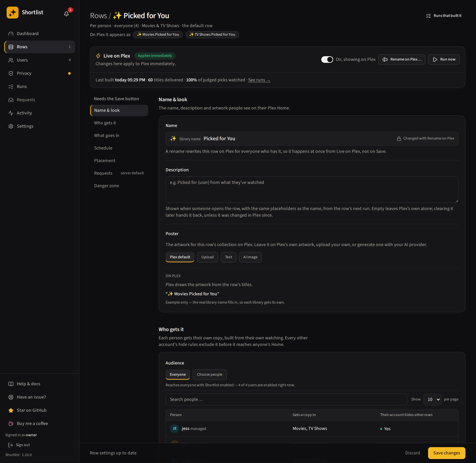Click the TV Shows Picked for You chip
Viewport: 476px width, 463px height.
pyautogui.click(x=212, y=35)
